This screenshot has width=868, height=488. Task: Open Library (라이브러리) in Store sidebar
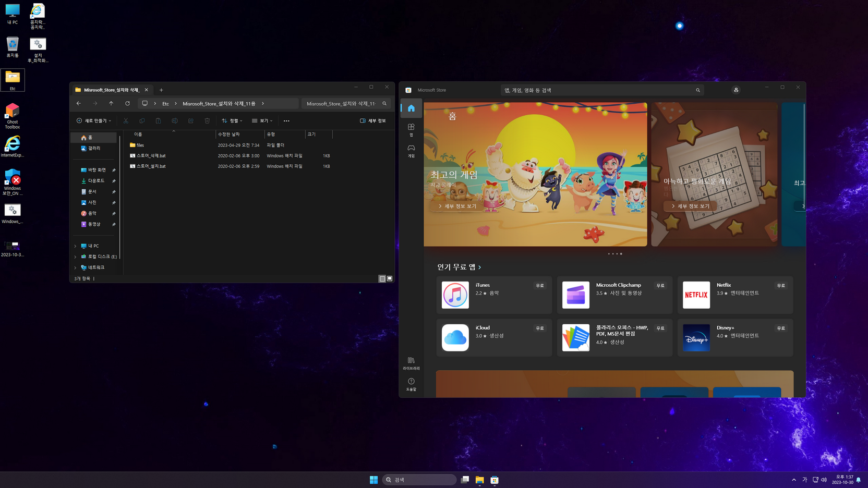click(411, 363)
